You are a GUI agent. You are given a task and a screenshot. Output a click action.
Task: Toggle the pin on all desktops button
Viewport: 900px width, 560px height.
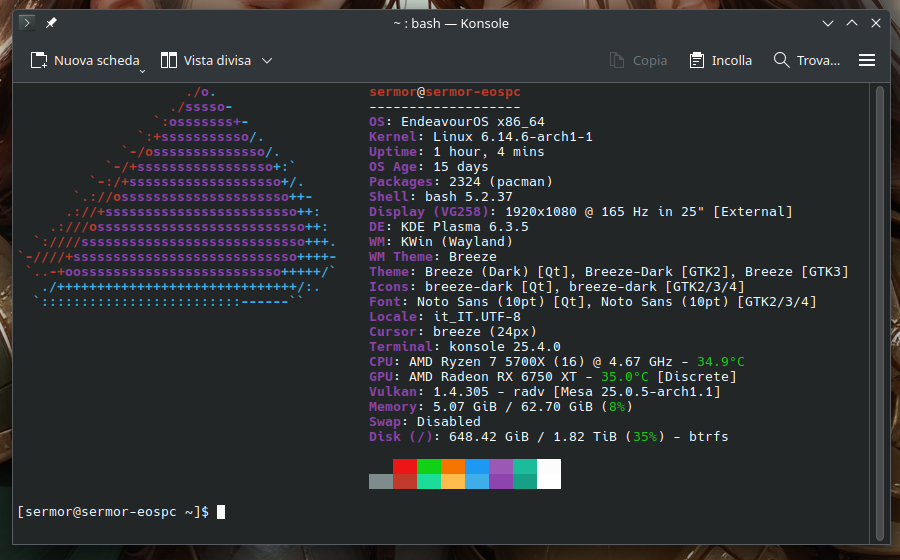[x=51, y=22]
